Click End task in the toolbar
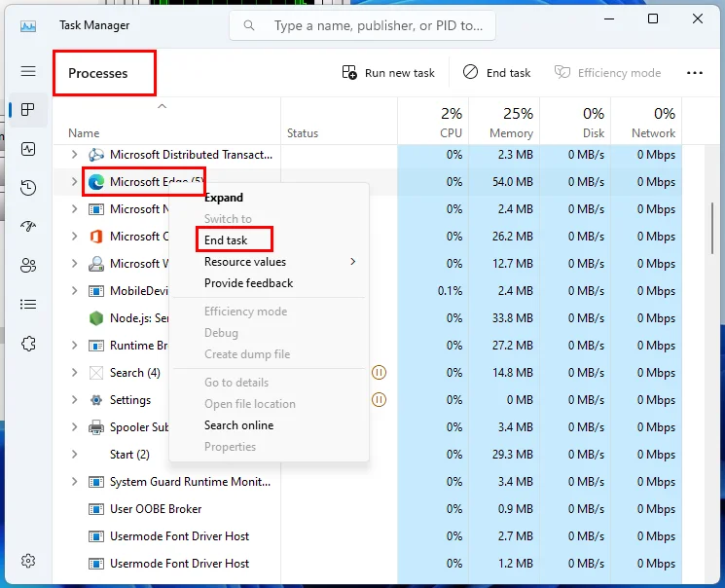Screen dimensions: 725x588 [497, 73]
